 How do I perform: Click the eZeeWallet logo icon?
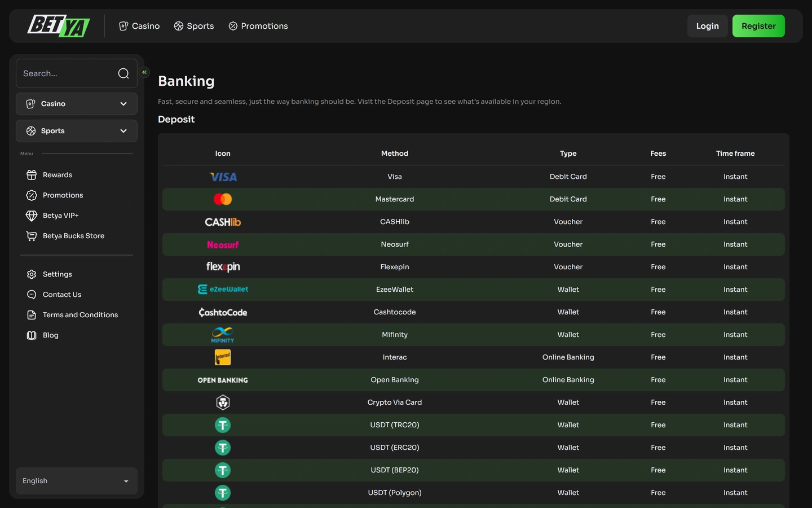tap(223, 290)
